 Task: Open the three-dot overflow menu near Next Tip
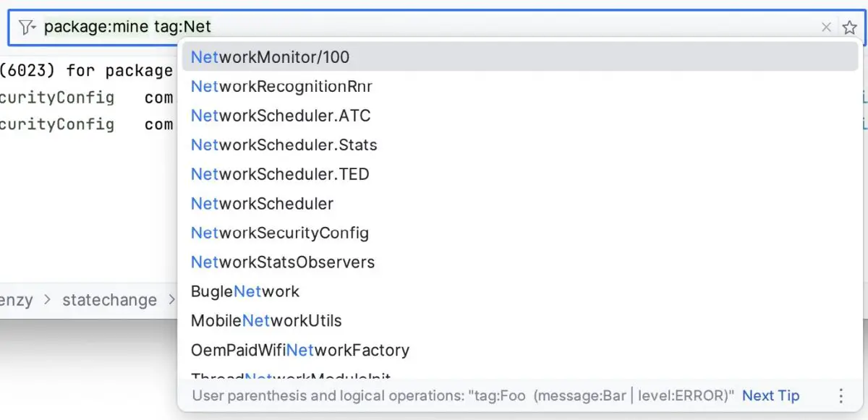click(x=841, y=395)
